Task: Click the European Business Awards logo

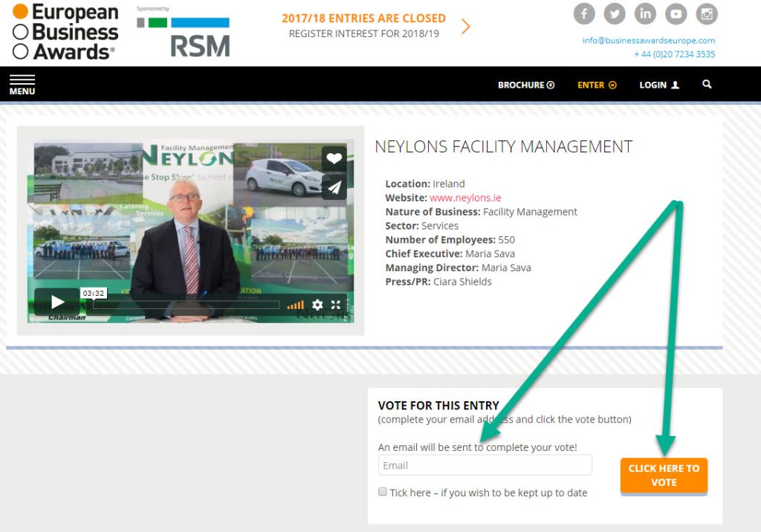Action: [x=65, y=32]
